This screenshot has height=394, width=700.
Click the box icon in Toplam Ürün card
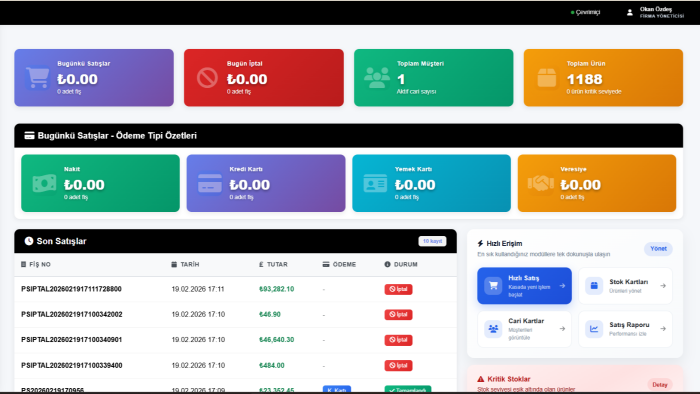click(547, 78)
